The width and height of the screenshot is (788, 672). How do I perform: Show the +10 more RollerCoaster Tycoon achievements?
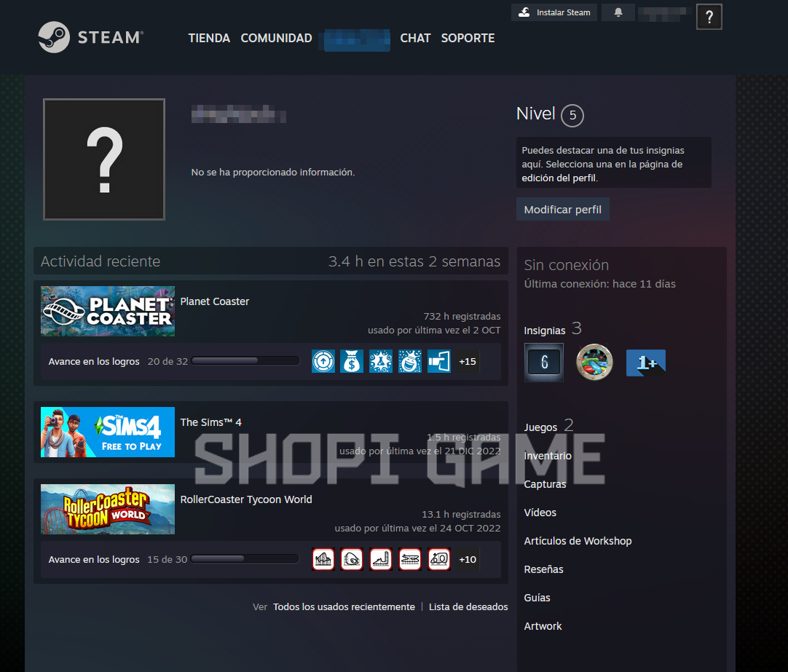pos(468,559)
